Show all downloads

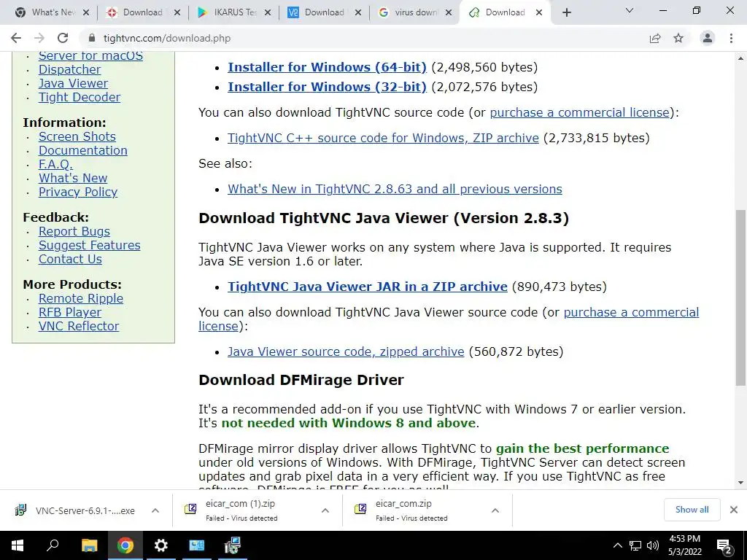pos(692,510)
